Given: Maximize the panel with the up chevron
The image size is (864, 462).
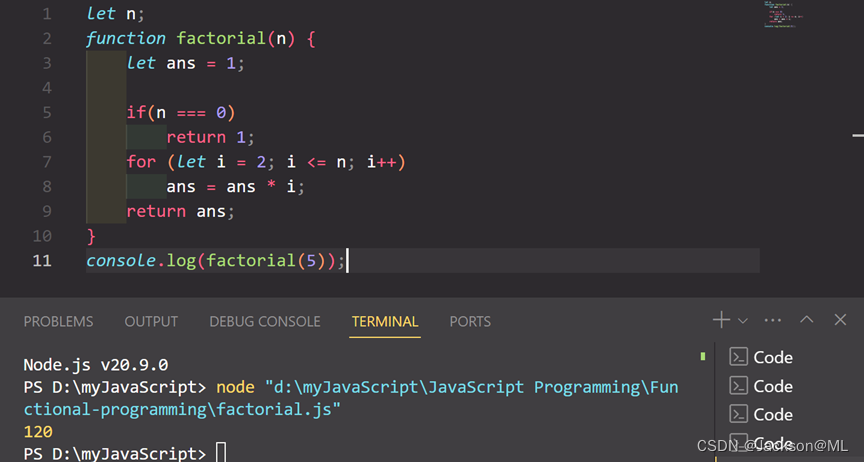Looking at the screenshot, I should [x=807, y=320].
